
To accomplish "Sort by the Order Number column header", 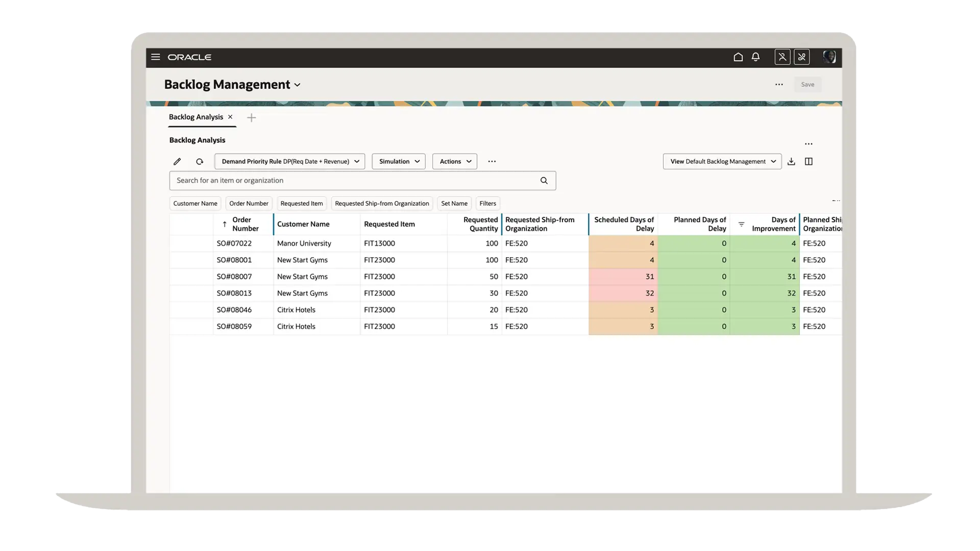I will click(x=245, y=224).
